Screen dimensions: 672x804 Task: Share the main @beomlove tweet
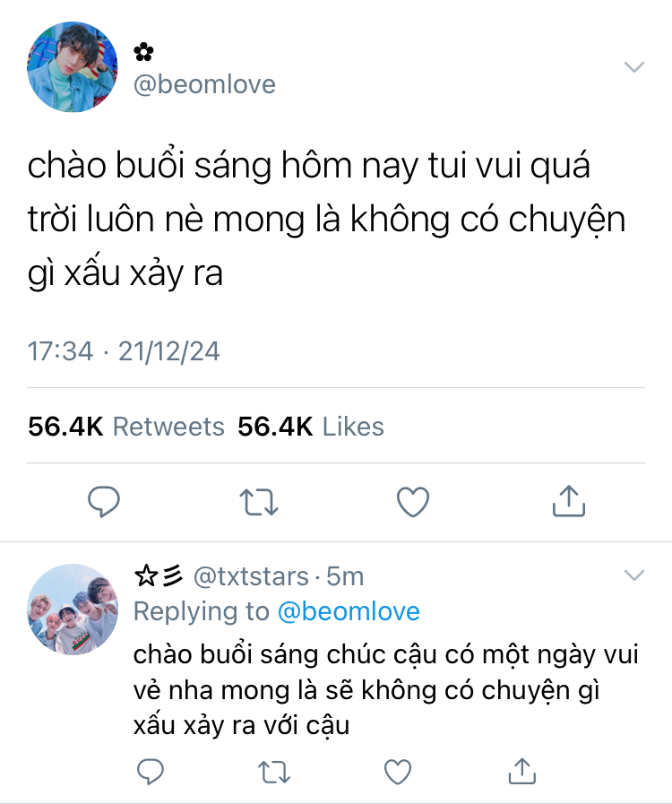[568, 500]
